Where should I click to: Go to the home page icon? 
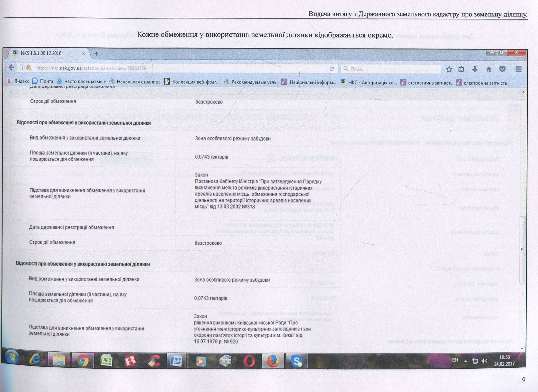[489, 69]
